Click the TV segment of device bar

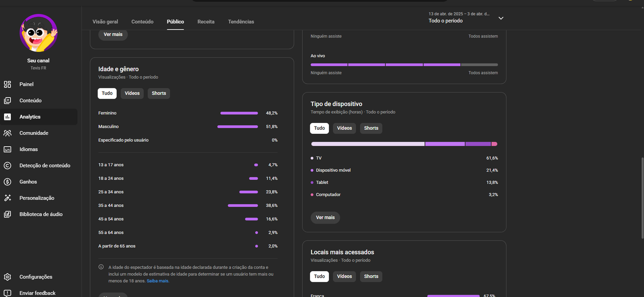point(367,144)
